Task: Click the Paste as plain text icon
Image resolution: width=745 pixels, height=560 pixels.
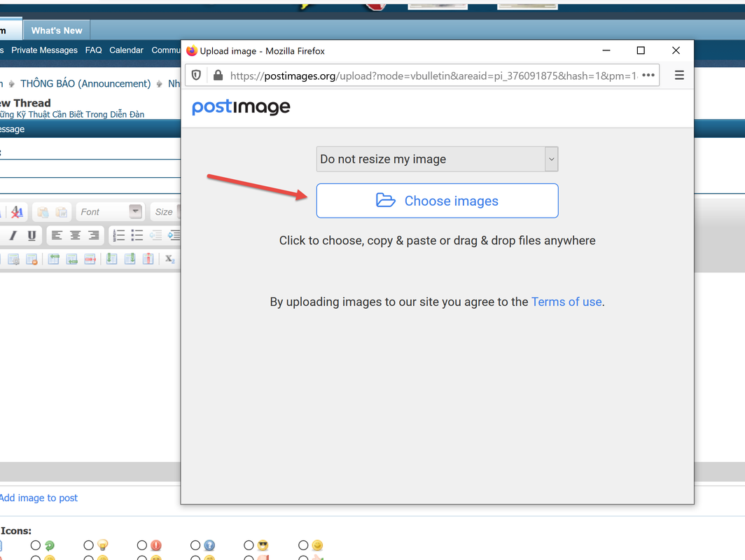Action: tap(43, 212)
